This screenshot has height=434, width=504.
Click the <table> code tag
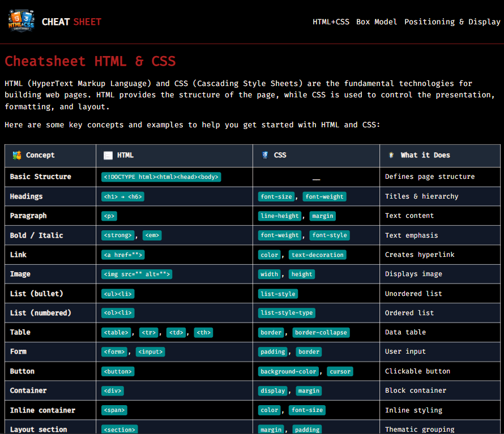pyautogui.click(x=116, y=333)
